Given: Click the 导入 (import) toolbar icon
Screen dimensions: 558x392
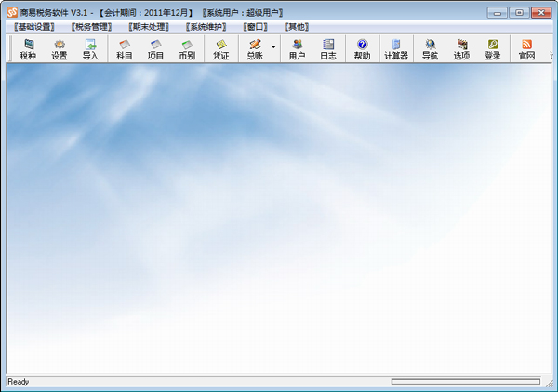Looking at the screenshot, I should point(90,49).
